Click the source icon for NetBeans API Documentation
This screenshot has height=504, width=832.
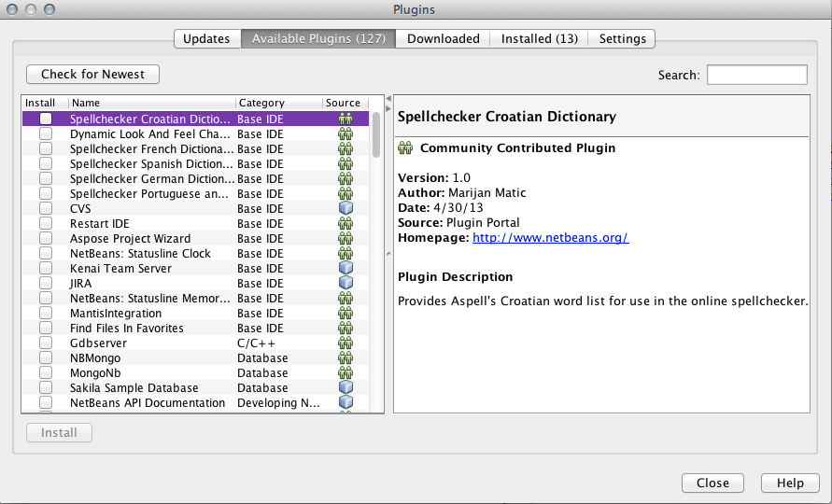(x=345, y=403)
